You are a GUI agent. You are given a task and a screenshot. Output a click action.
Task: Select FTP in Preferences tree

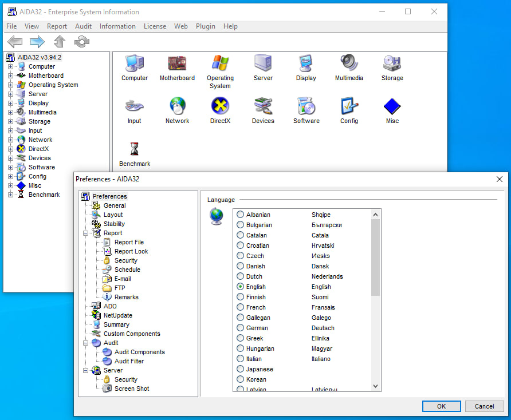[x=120, y=288]
